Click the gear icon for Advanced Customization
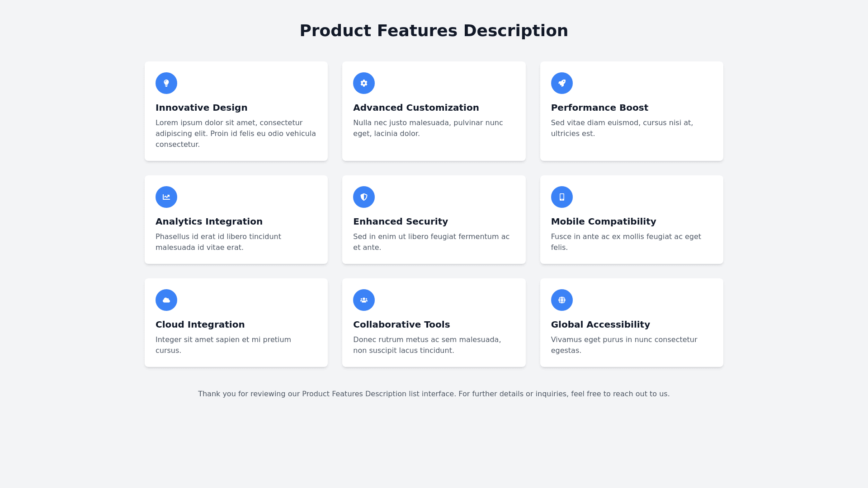This screenshot has height=488, width=868. (364, 83)
